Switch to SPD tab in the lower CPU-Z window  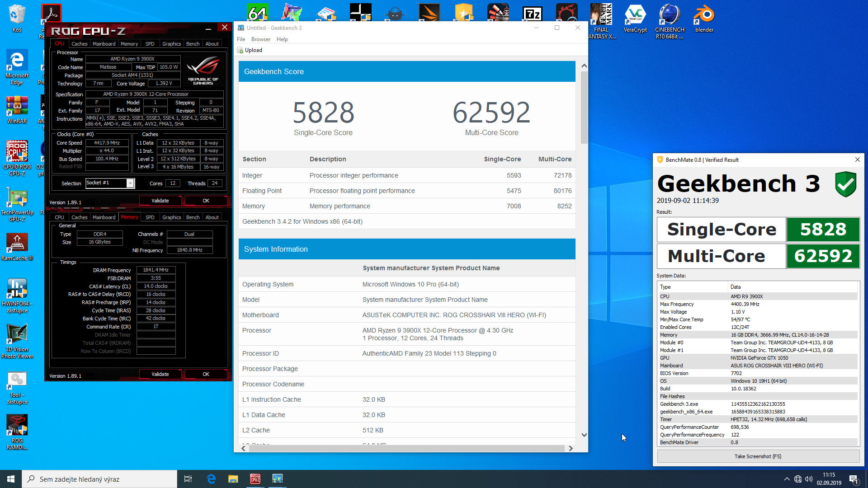[150, 217]
